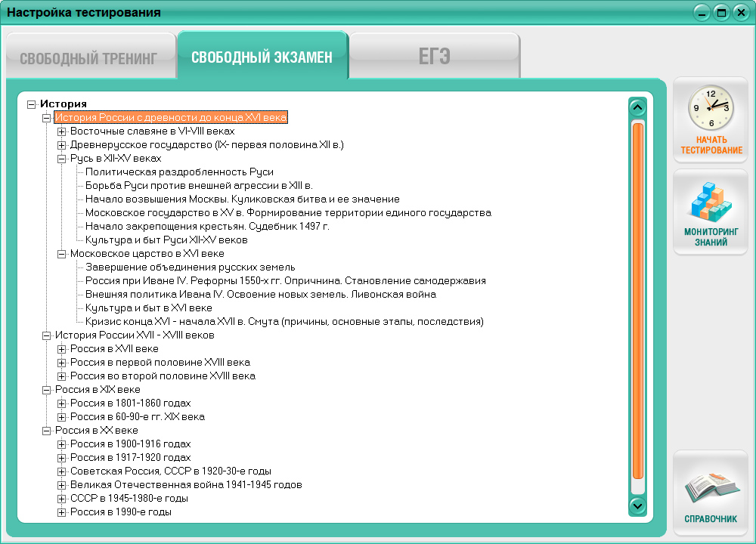The image size is (756, 544).
Task: Select Московское государство в XV в. topic
Action: tap(288, 212)
